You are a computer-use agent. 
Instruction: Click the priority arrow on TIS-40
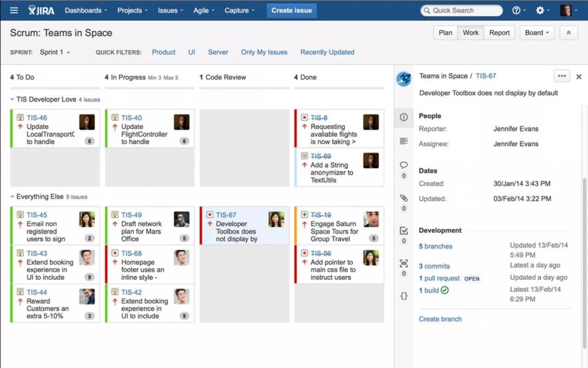[115, 127]
